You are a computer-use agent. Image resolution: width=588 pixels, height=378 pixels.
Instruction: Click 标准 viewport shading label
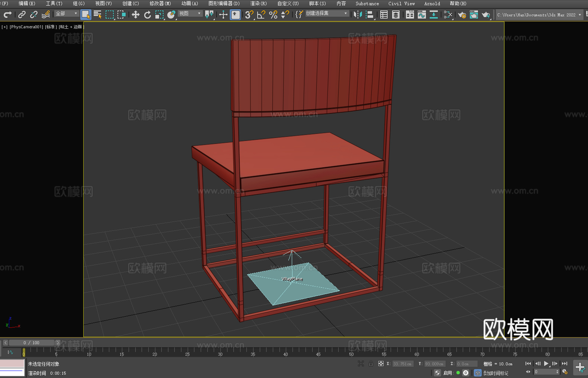tap(51, 27)
